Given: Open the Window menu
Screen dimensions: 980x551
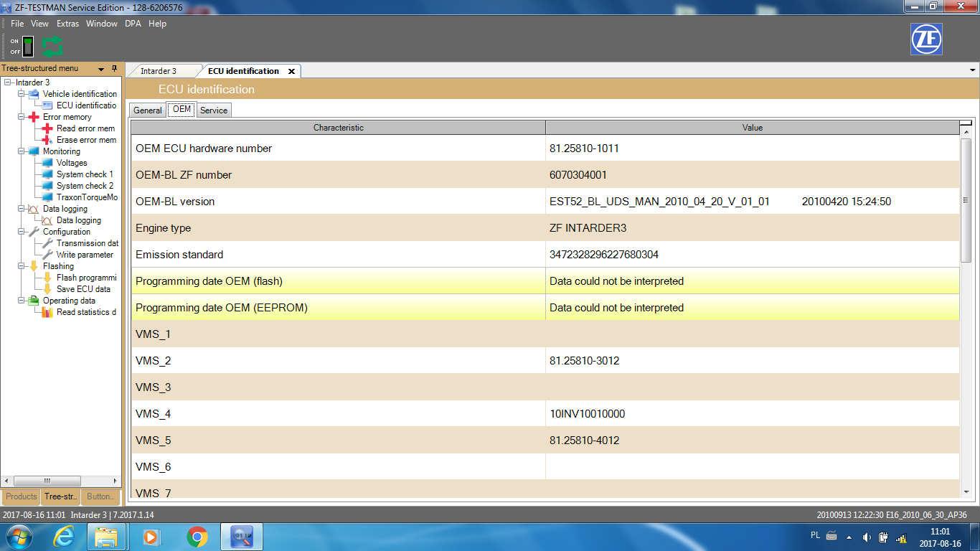Looking at the screenshot, I should 102,24.
